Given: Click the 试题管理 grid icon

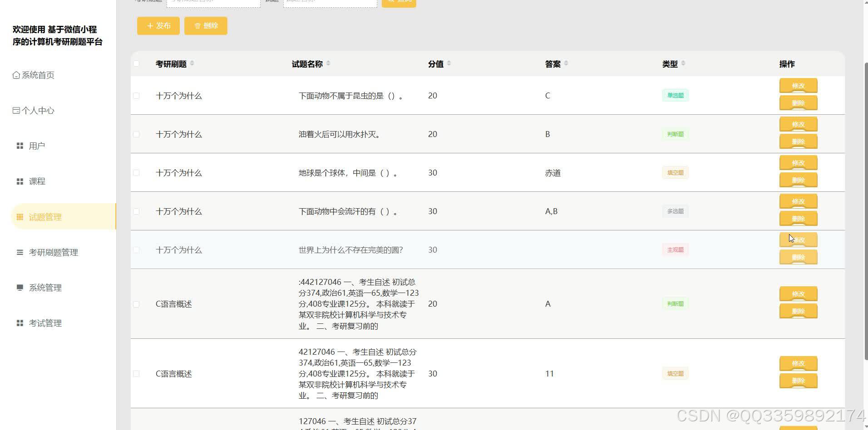Looking at the screenshot, I should pos(20,217).
